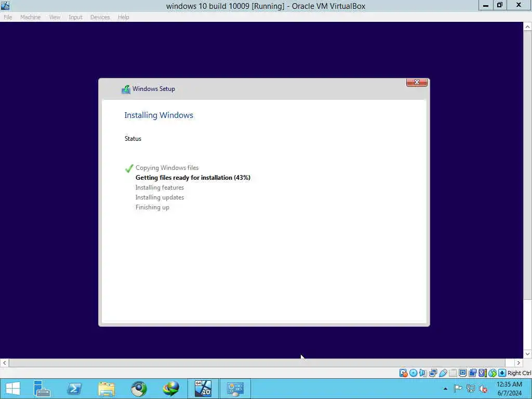Click the keyboard capture arrow icon

(502, 373)
